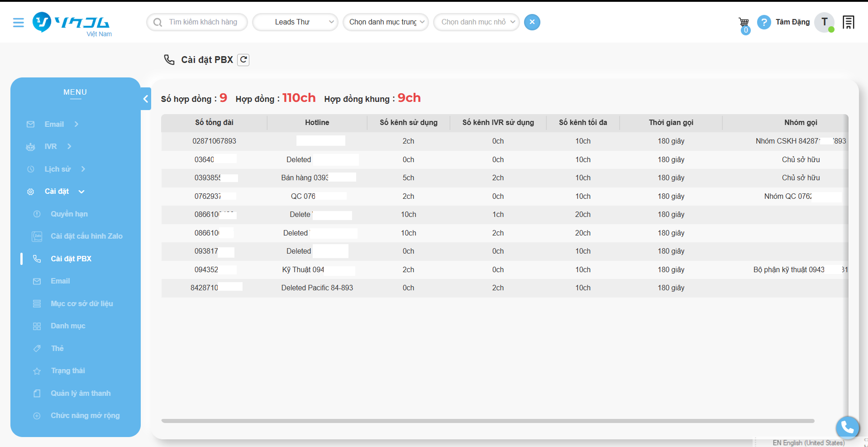Click the Tâm Đặng user name
The image size is (868, 447).
792,22
